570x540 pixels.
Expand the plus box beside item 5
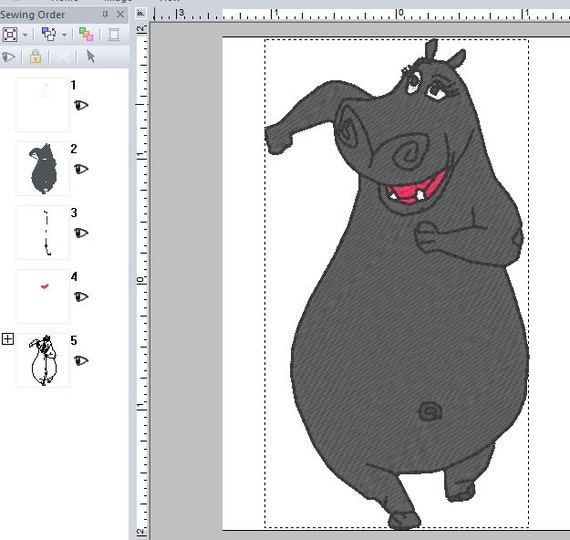[8, 339]
